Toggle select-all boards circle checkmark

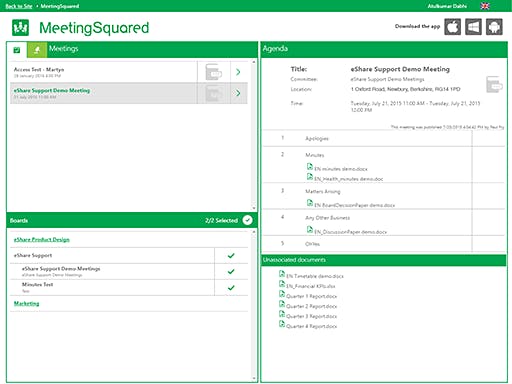(247, 220)
